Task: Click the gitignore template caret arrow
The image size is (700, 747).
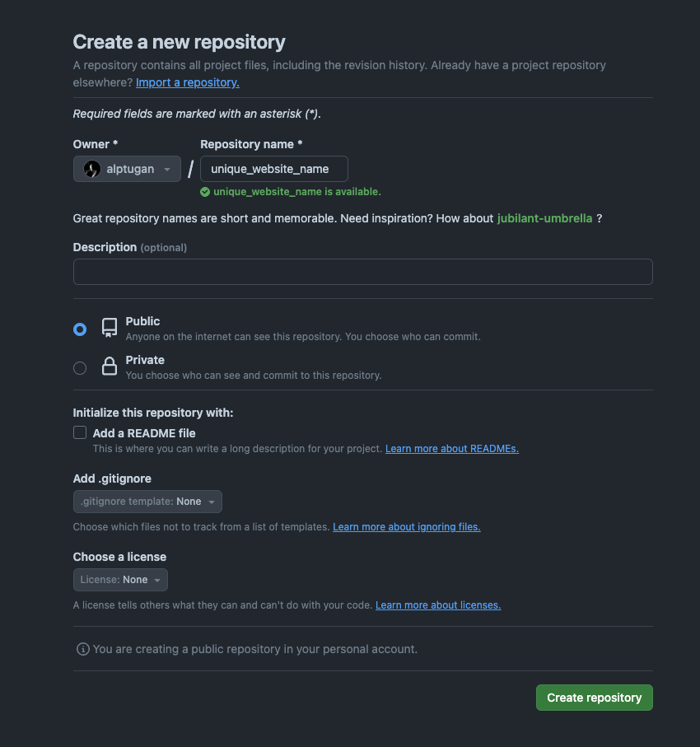Action: pos(212,502)
